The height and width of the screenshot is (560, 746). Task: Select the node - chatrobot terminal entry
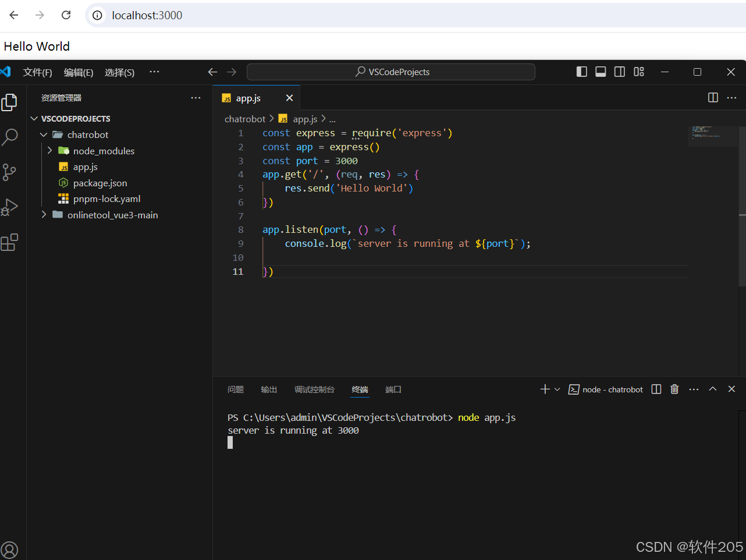pyautogui.click(x=606, y=389)
